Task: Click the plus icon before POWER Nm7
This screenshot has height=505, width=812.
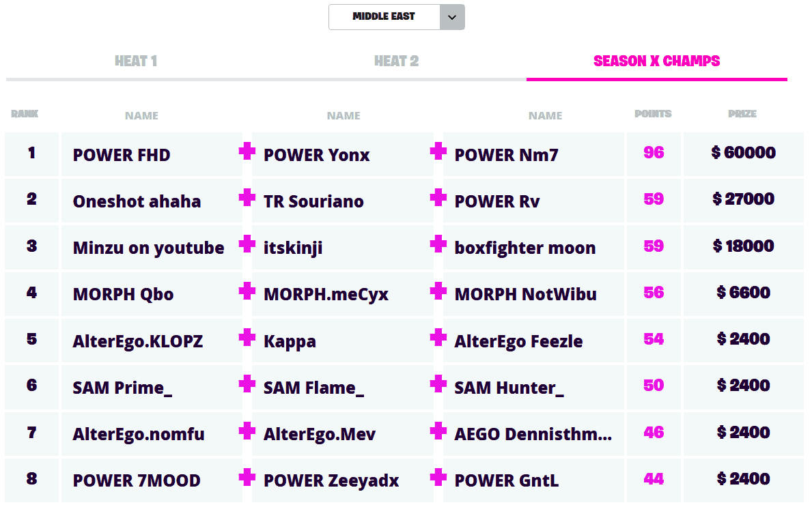Action: pos(438,151)
